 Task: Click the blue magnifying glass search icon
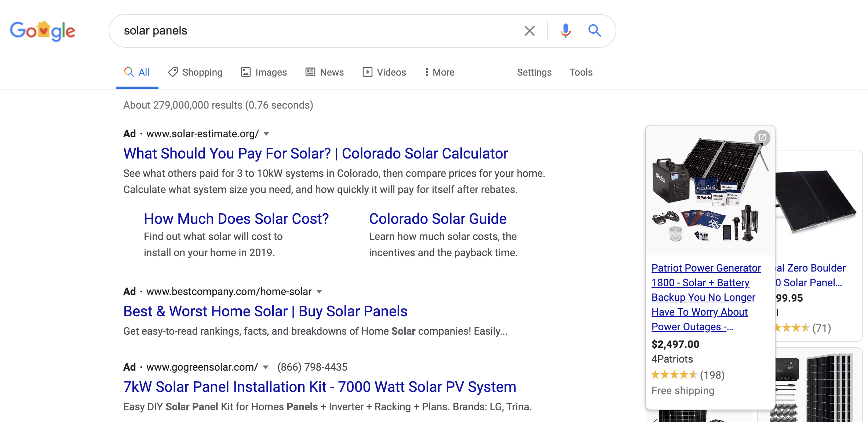[595, 31]
